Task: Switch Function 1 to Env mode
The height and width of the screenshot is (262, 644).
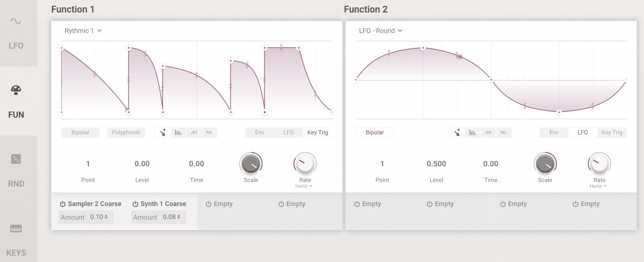Action: pos(260,132)
